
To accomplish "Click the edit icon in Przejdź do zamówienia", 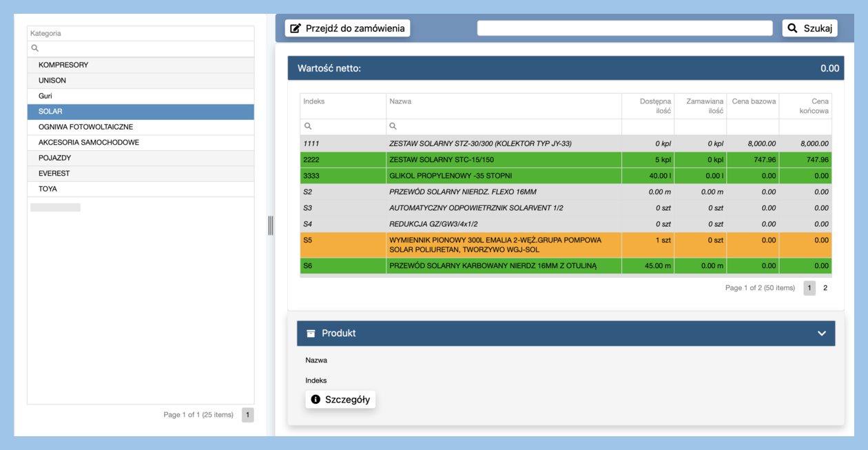I will (x=296, y=28).
